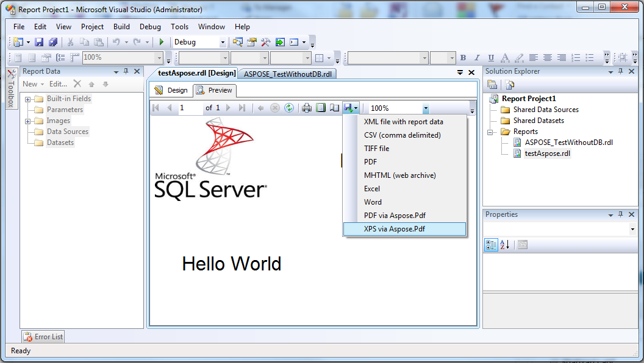Toggle Print Layout view in preview toolbar

pyautogui.click(x=321, y=108)
